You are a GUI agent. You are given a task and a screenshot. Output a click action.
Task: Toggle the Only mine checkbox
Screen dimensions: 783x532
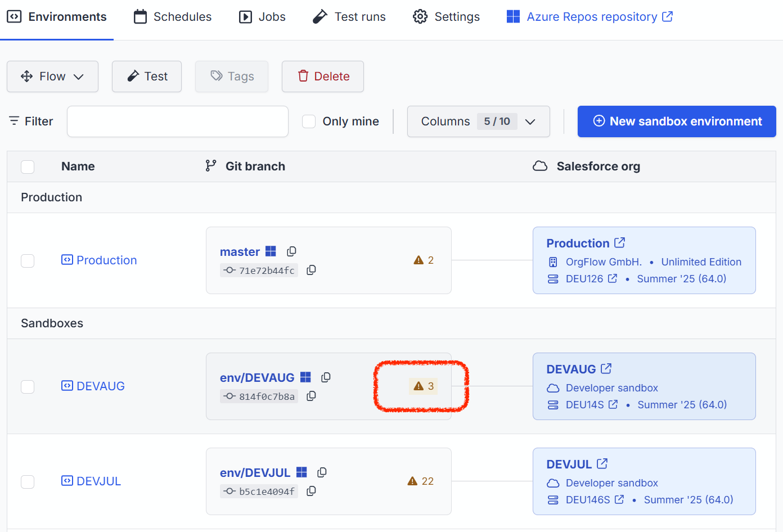309,121
